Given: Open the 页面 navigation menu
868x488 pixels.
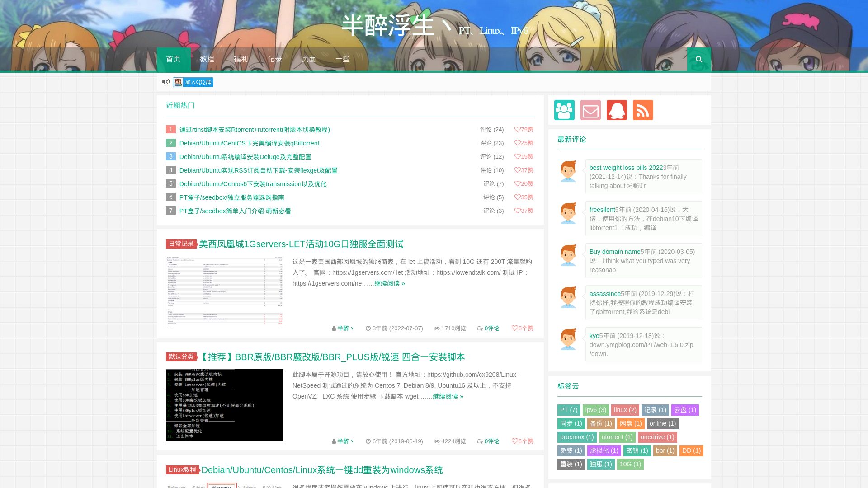Looking at the screenshot, I should click(308, 59).
